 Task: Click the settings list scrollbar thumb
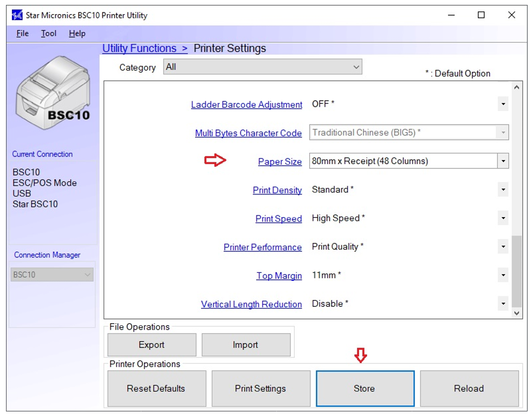[516, 271]
